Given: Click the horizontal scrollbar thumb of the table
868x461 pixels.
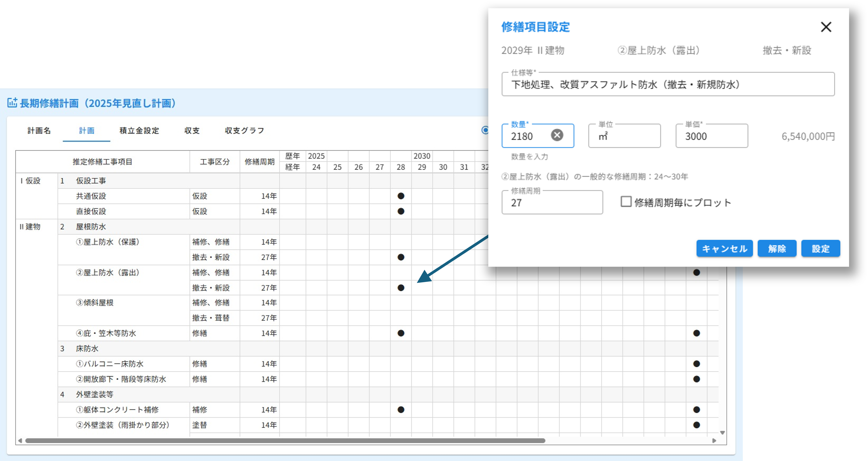Looking at the screenshot, I should click(x=285, y=440).
